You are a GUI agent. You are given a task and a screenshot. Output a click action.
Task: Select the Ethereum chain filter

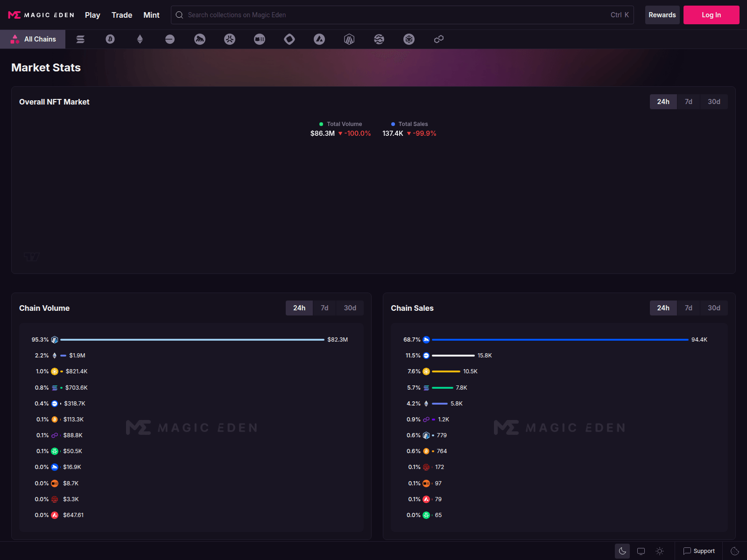point(140,39)
